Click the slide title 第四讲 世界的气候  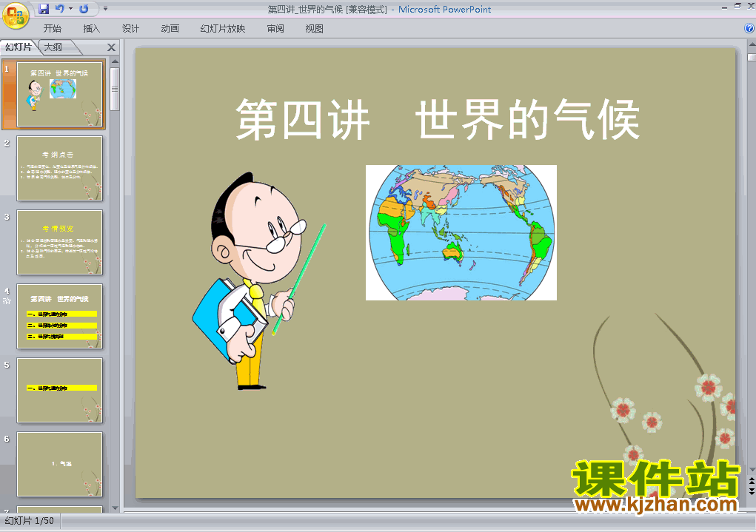(438, 120)
